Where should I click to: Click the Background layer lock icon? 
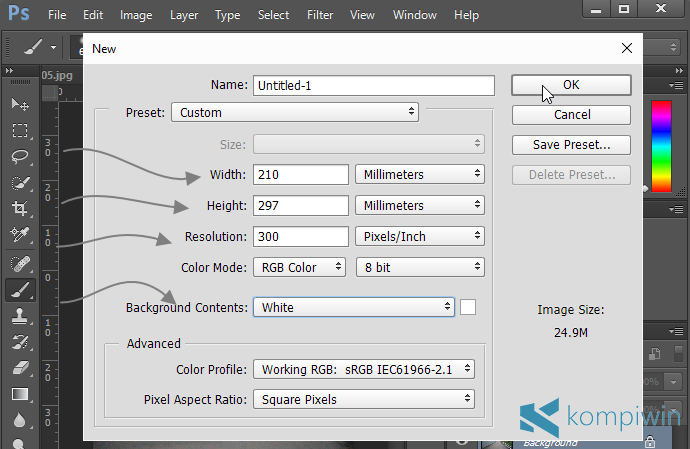(650, 442)
